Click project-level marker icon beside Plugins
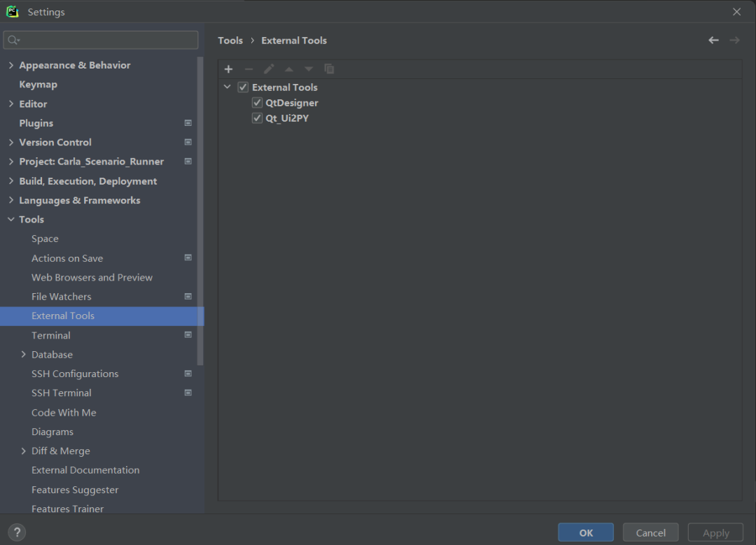Screen dimensions: 756x545 [x=188, y=123]
